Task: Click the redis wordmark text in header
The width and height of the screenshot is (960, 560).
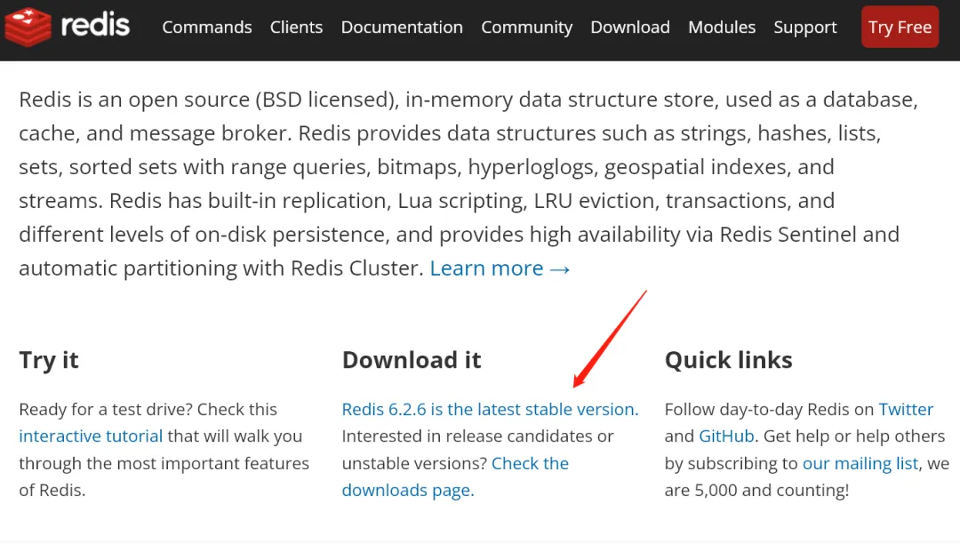Action: (x=95, y=25)
